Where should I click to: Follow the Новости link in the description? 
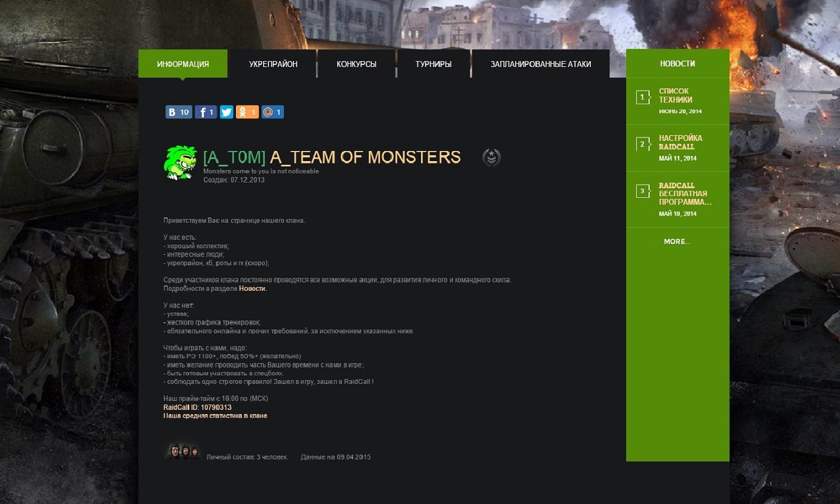pos(253,288)
